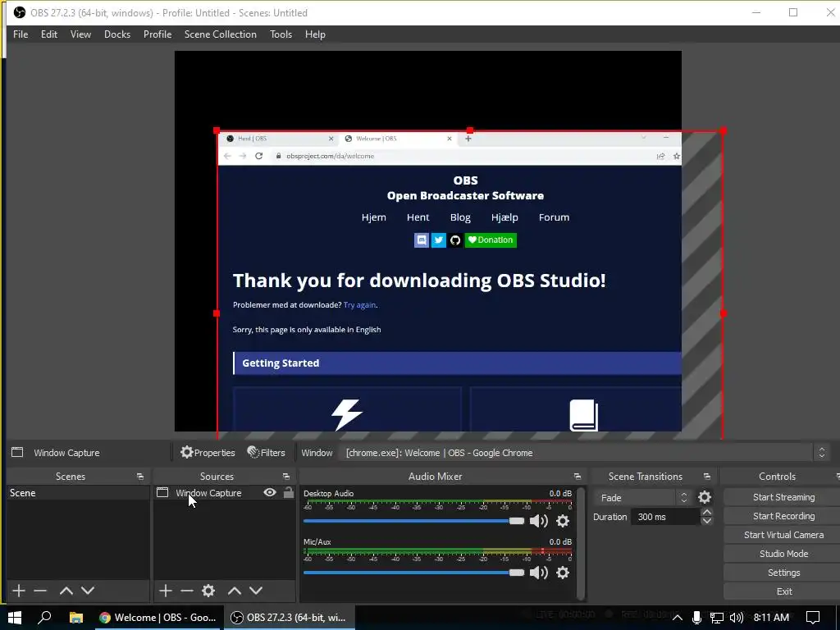
Task: Click Start Streaming
Action: pos(783,497)
